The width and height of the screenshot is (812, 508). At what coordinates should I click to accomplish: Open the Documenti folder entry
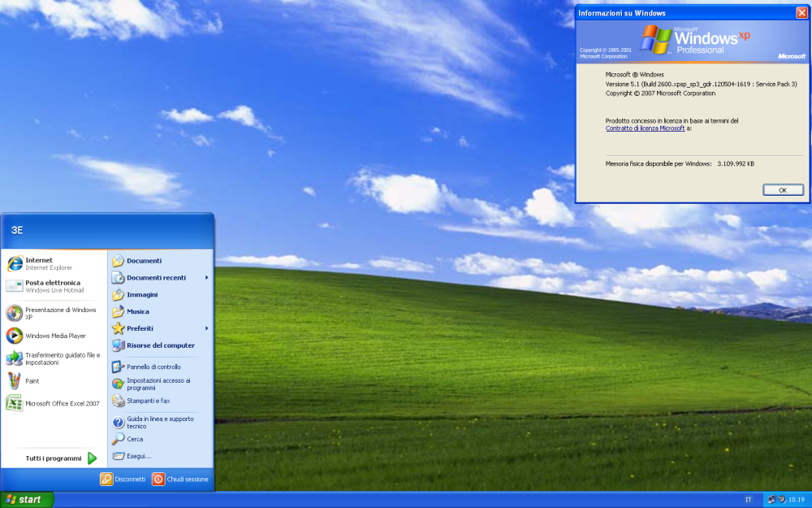144,261
